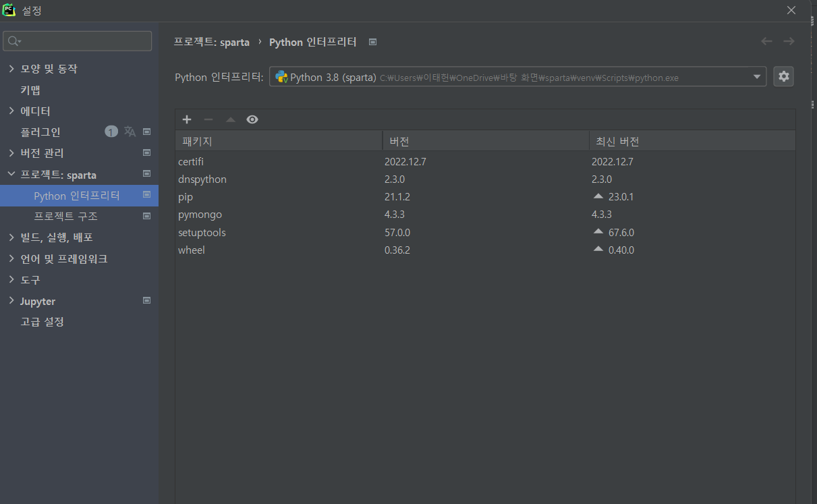Click the Python 인터프리터 breadcrumb title
Image resolution: width=817 pixels, height=504 pixels.
[313, 42]
